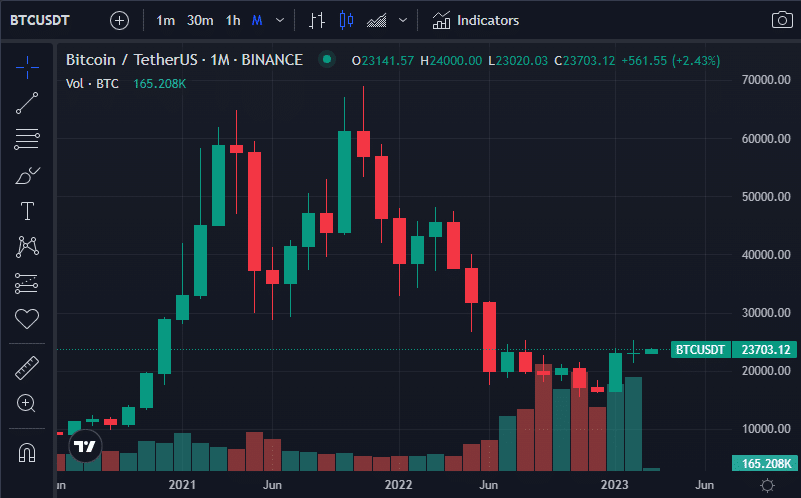The image size is (801, 498).
Task: Select the ruler measure tool
Action: (27, 368)
